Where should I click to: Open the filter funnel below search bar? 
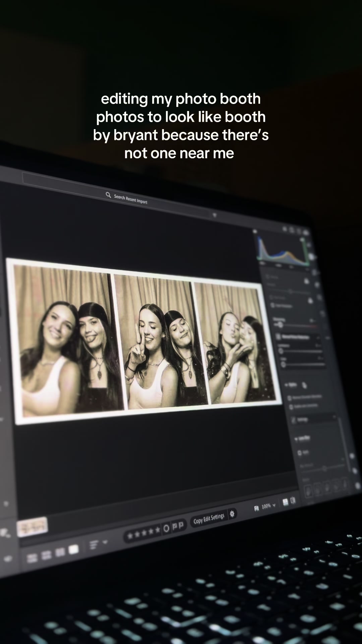[215, 215]
